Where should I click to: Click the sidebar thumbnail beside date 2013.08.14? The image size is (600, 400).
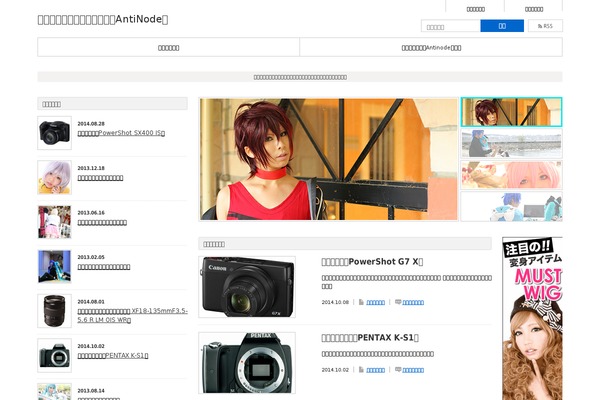pos(54,392)
